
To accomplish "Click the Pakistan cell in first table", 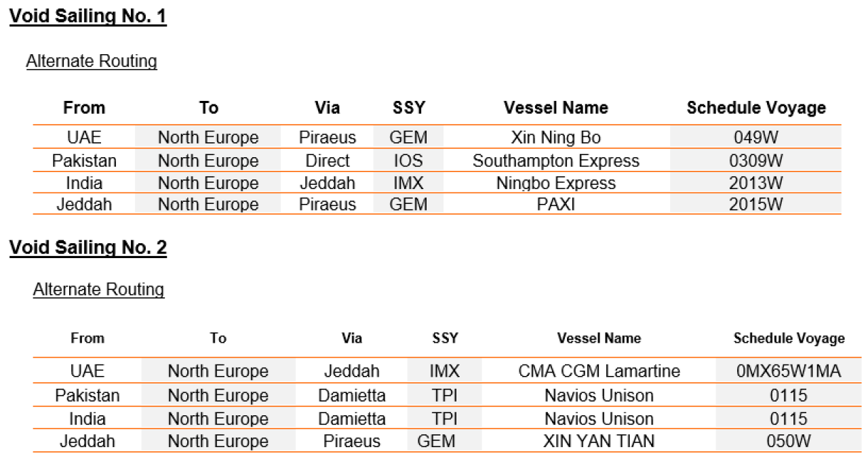I will (84, 161).
